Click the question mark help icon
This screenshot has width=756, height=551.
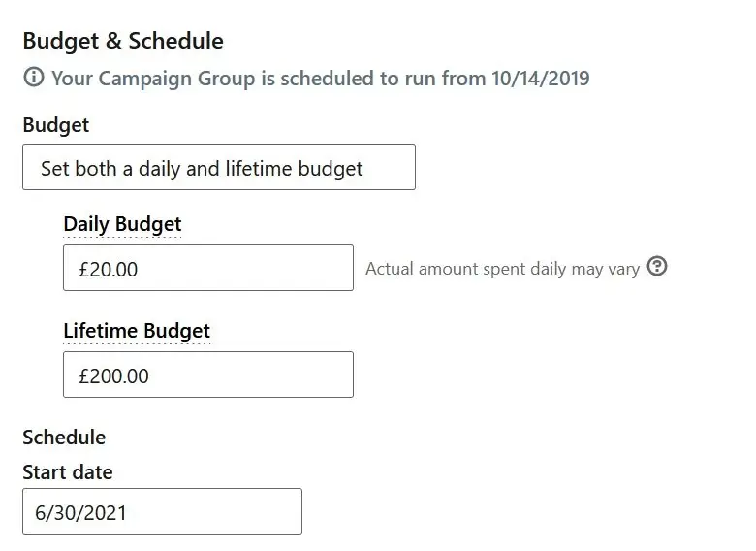[657, 267]
